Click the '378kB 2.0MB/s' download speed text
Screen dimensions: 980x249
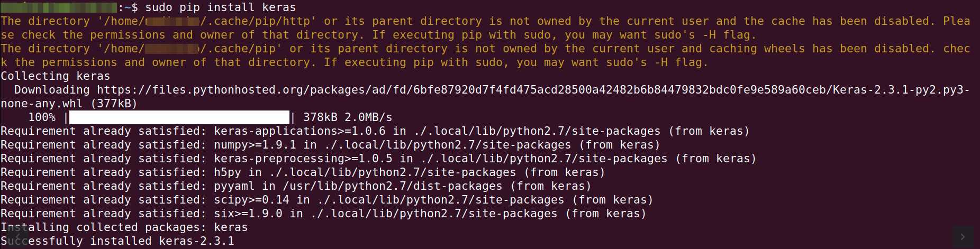pyautogui.click(x=348, y=117)
